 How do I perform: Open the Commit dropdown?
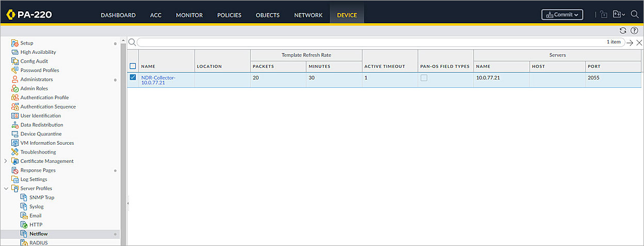562,14
